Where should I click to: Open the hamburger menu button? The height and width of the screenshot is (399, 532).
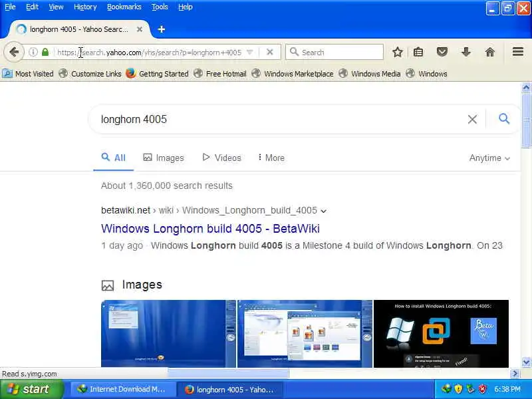click(x=518, y=52)
